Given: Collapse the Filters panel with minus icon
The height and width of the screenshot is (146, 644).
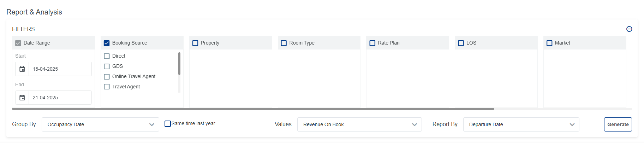Looking at the screenshot, I should (629, 29).
